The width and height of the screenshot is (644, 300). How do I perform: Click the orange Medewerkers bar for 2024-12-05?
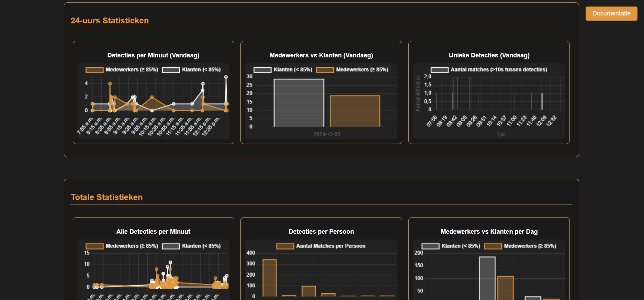pyautogui.click(x=355, y=111)
